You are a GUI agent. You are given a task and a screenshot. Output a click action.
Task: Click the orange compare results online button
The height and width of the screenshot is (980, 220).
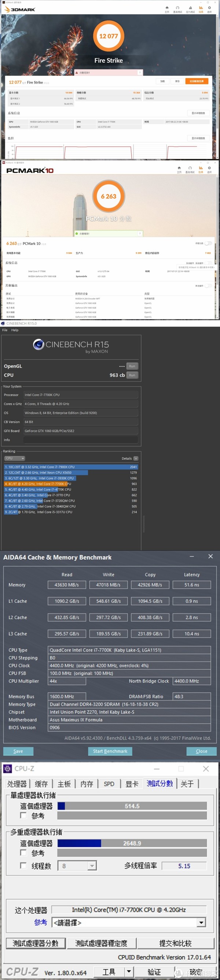coord(197,81)
